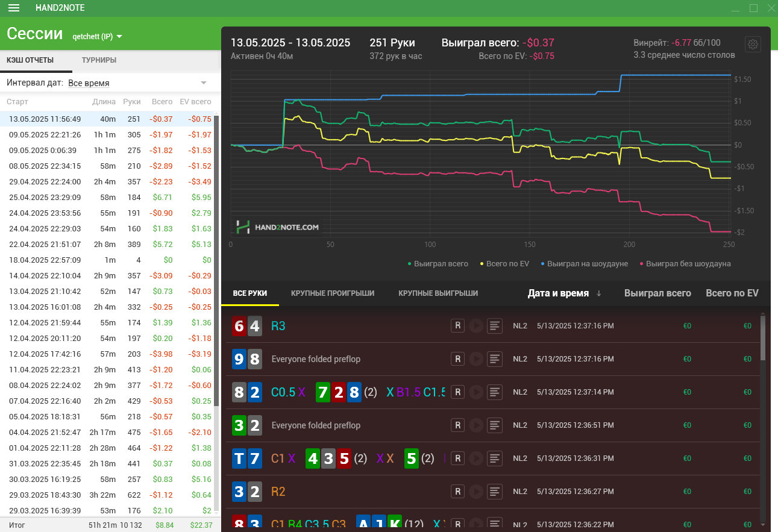The image size is (778, 532).
Task: Select session 05.04.2025 18:18:31
Action: pos(107,416)
